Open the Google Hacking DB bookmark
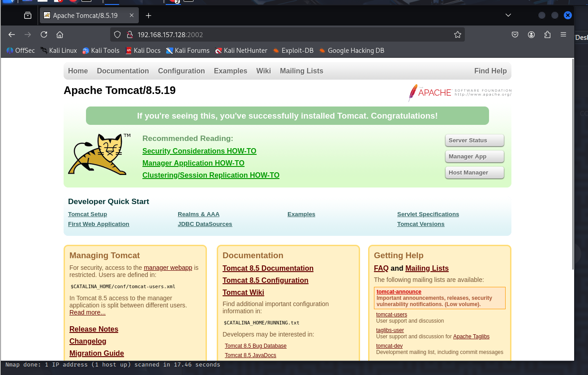 pyautogui.click(x=352, y=51)
